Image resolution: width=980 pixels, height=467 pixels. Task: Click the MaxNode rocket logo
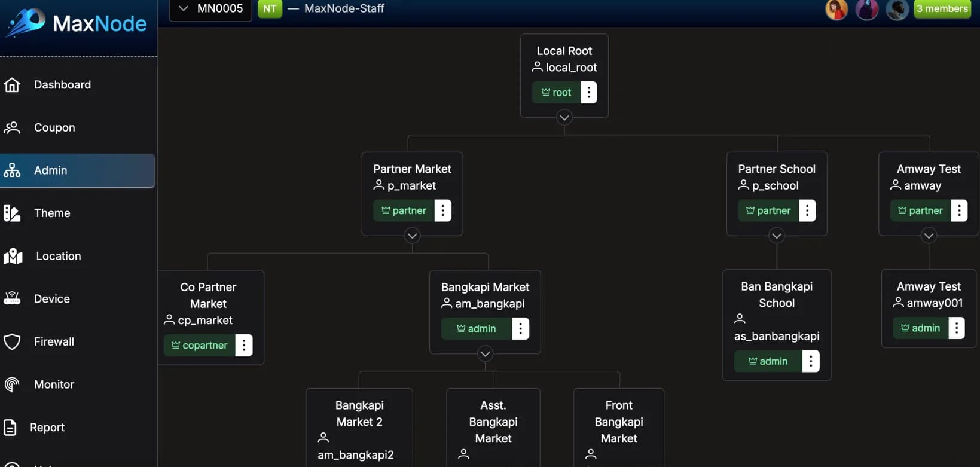click(26, 22)
